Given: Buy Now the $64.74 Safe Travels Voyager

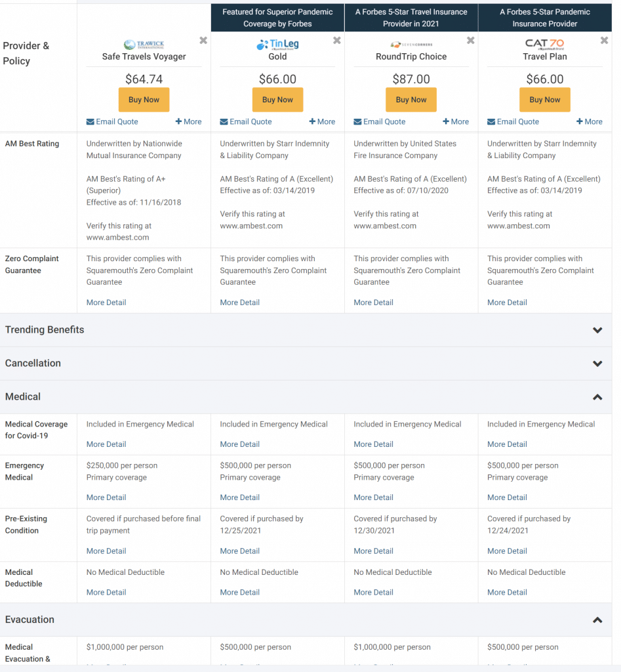Looking at the screenshot, I should click(x=144, y=100).
